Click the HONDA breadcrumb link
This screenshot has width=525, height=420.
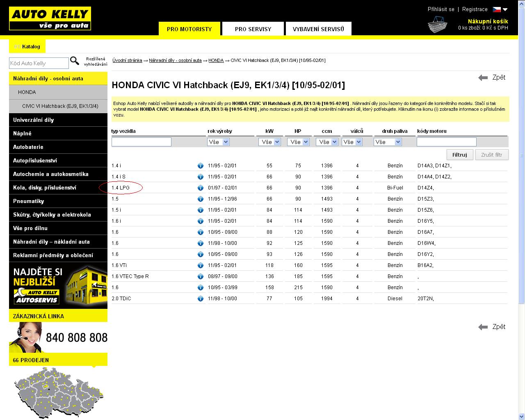[216, 60]
